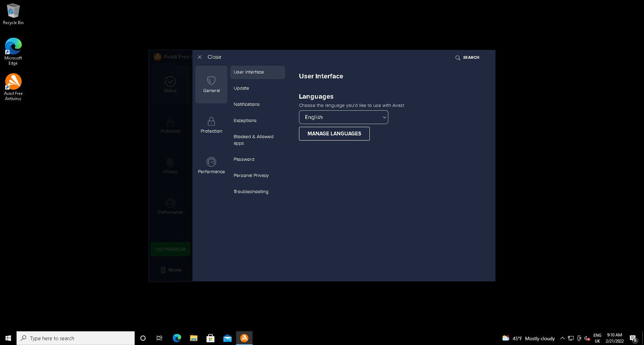Go to Notifications settings

coord(258,104)
